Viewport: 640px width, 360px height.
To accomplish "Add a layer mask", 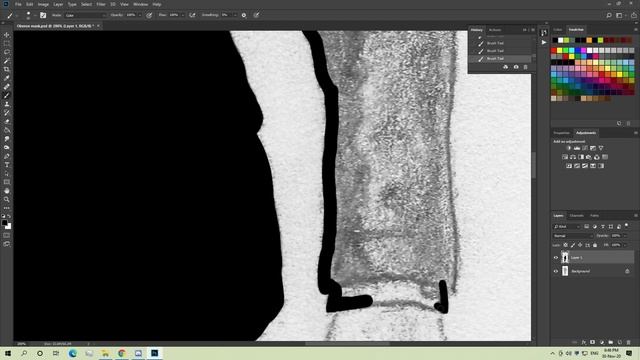I will pyautogui.click(x=592, y=342).
